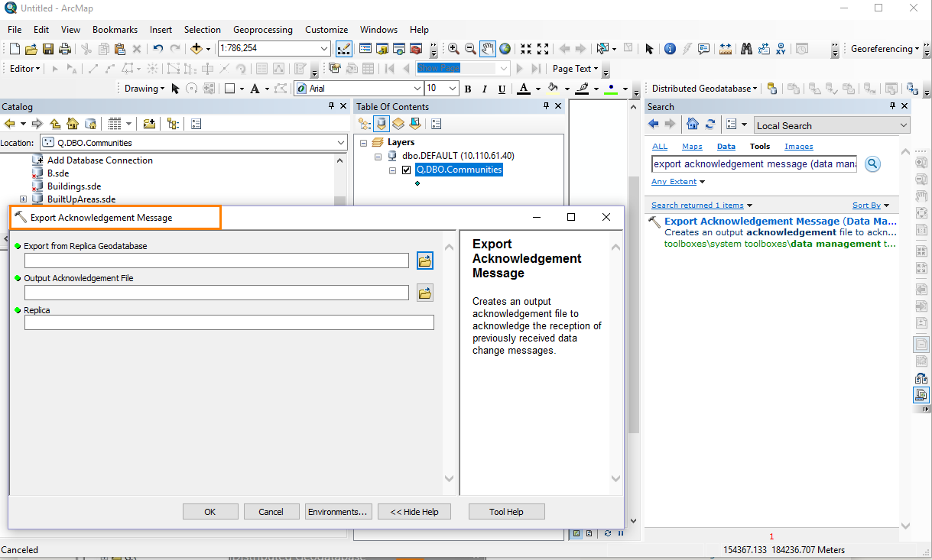
Task: Collapse the Layers group
Action: 364,142
